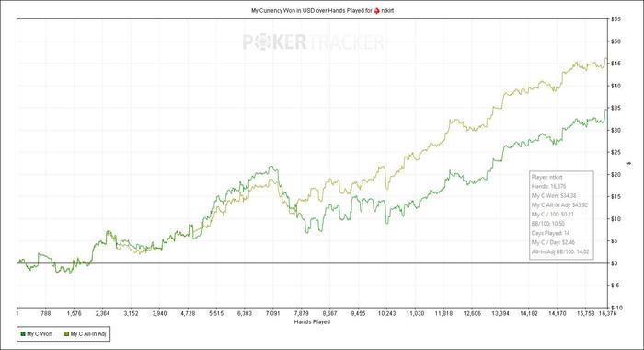
Task: Click the '8,667' x-axis tick label
Action: (x=329, y=313)
